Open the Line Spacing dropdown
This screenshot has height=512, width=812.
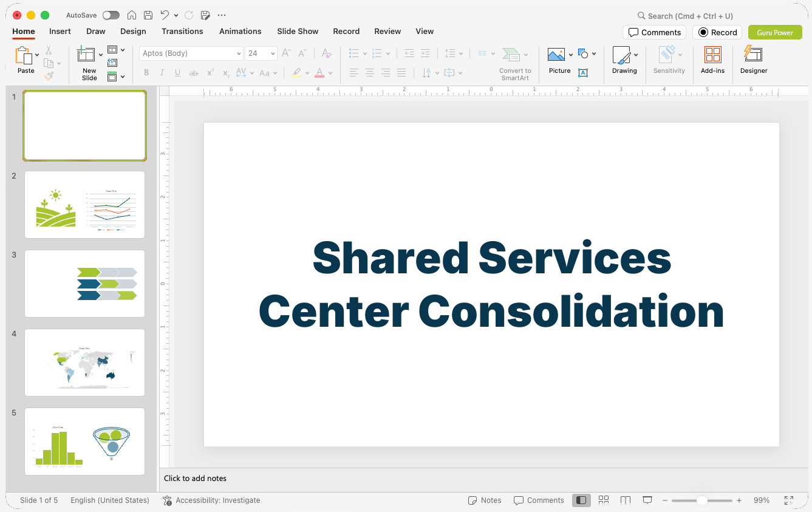pos(454,53)
